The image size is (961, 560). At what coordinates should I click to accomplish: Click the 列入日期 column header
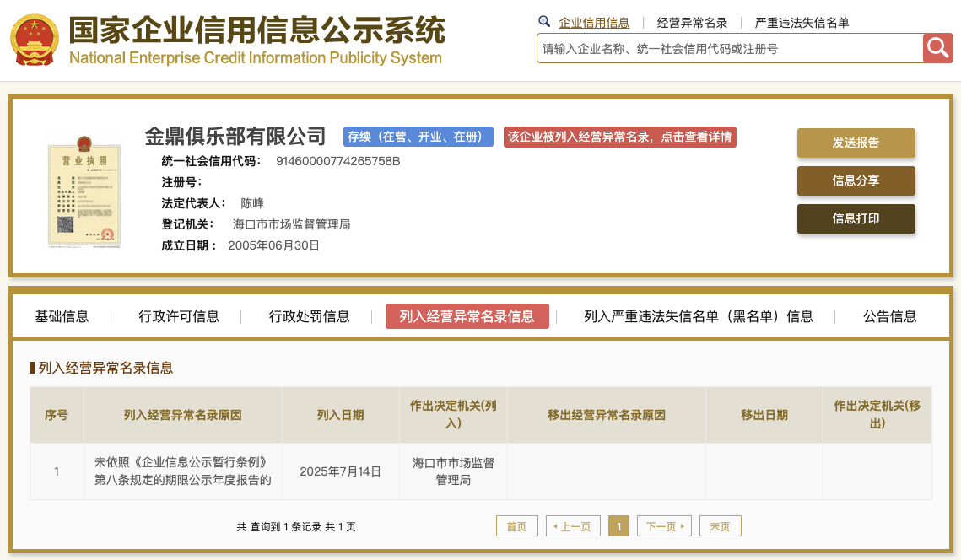[341, 415]
